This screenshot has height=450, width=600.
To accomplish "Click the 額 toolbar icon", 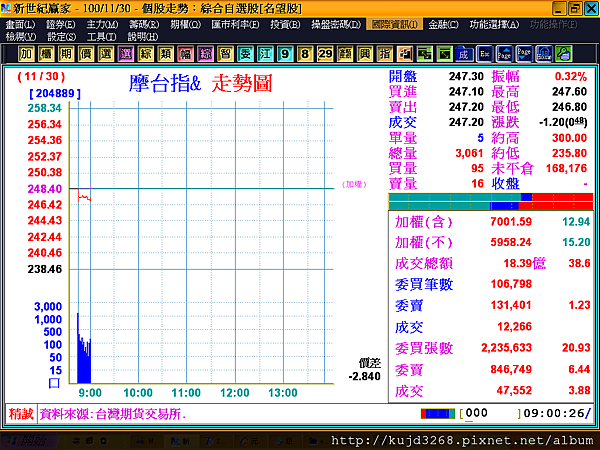I will click(345, 54).
